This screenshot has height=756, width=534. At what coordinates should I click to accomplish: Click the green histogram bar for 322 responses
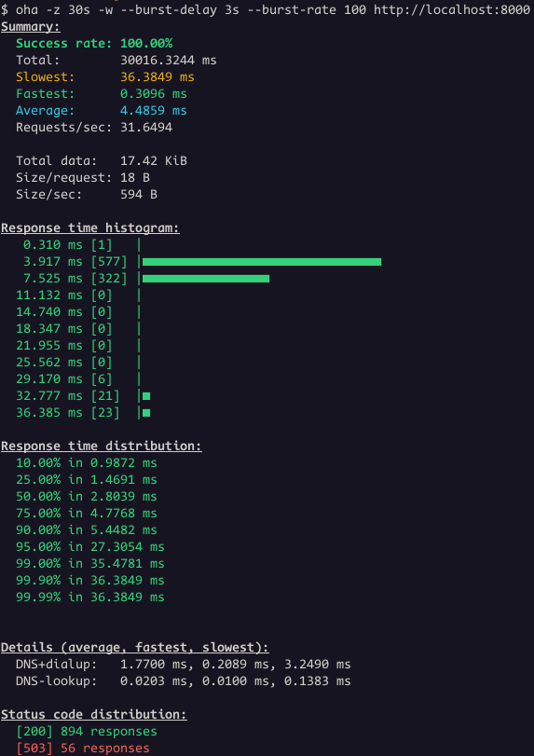(x=206, y=279)
